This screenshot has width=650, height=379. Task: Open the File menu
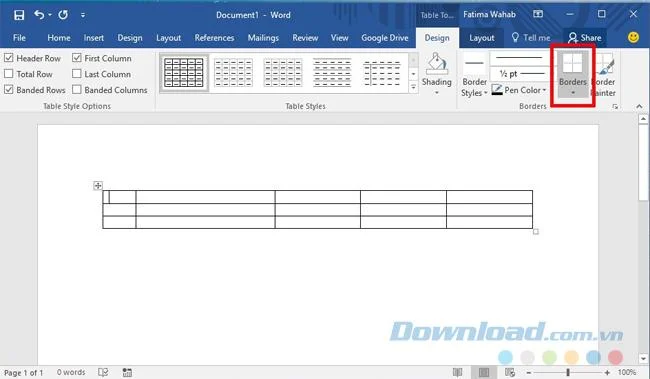pos(19,38)
